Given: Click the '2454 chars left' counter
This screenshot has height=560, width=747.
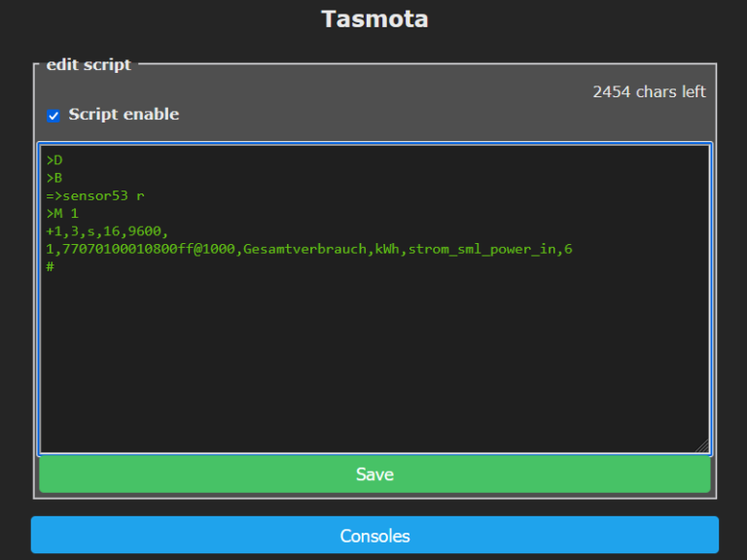Looking at the screenshot, I should tap(649, 92).
